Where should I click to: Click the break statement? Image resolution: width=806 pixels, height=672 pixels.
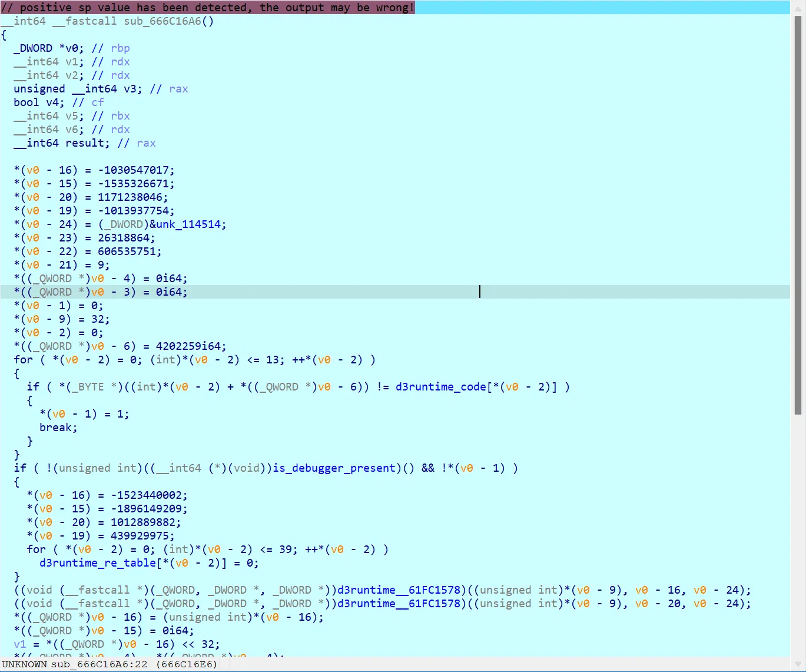58,428
